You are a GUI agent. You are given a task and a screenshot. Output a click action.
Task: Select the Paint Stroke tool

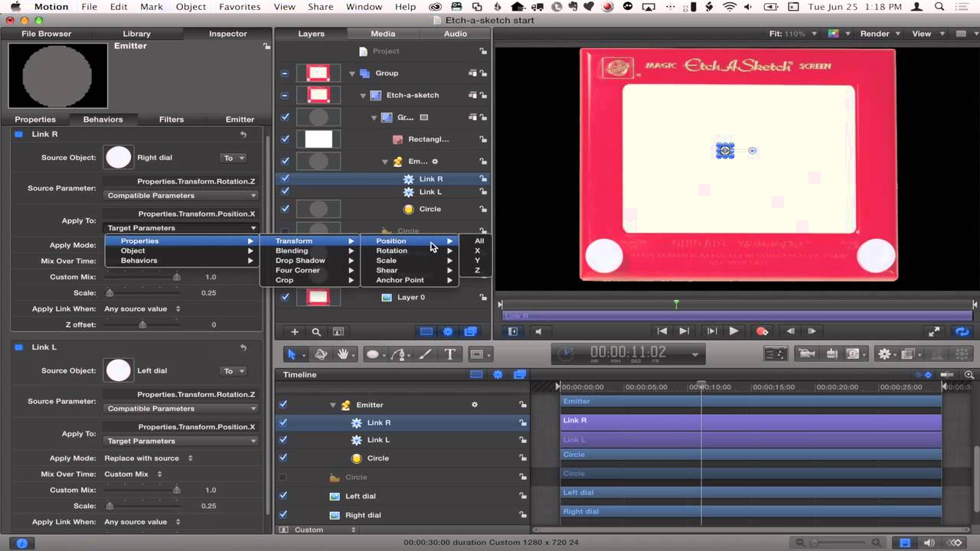(426, 354)
